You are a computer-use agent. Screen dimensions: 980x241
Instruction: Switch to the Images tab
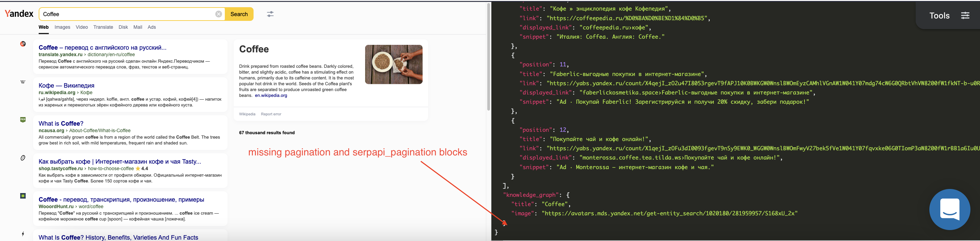[62, 27]
